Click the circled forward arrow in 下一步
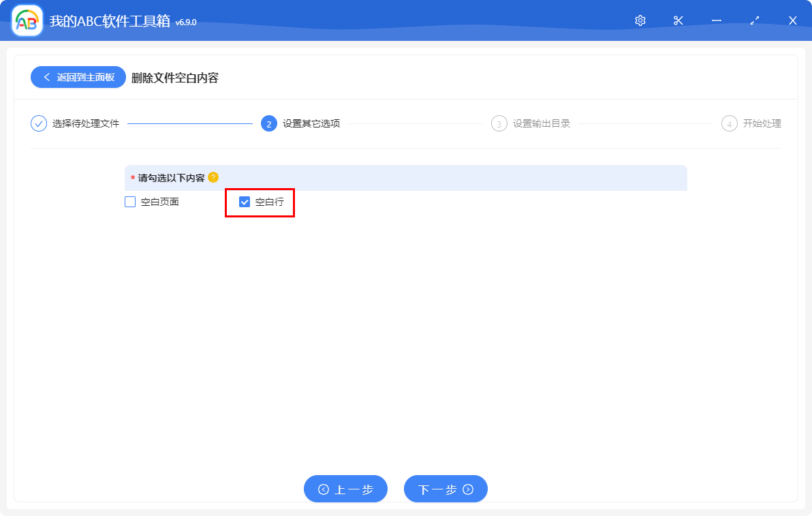The image size is (812, 516). tap(467, 489)
